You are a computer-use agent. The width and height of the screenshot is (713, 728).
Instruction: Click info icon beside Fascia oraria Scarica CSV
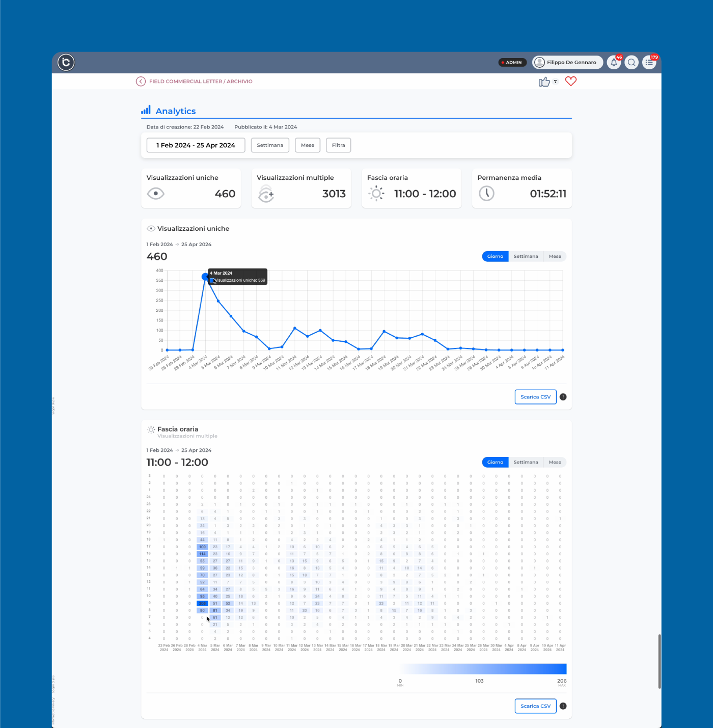(563, 706)
